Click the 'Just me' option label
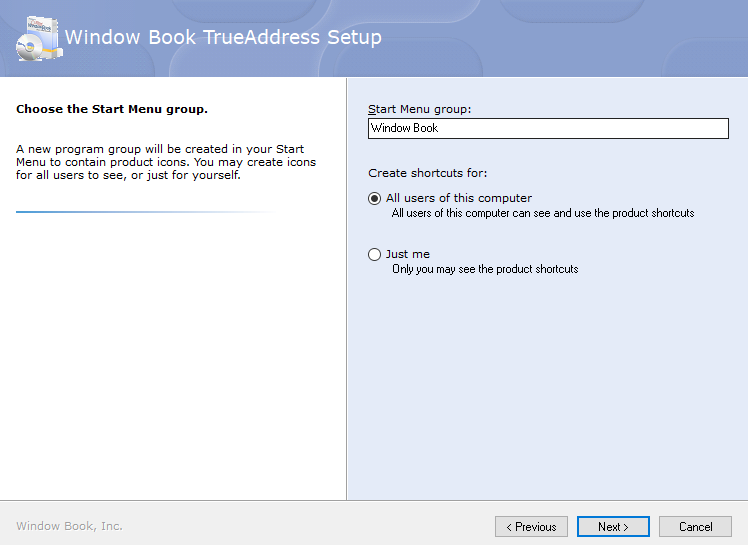 point(408,254)
